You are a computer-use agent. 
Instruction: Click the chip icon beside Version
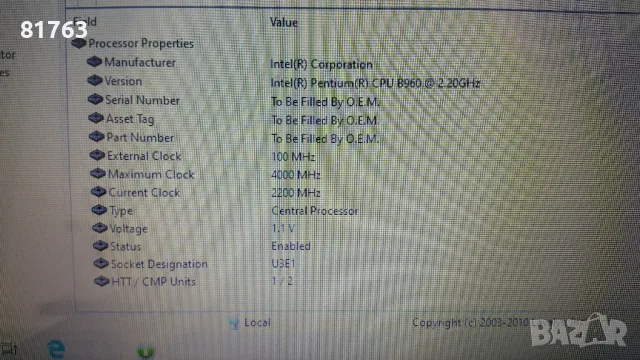[x=95, y=80]
